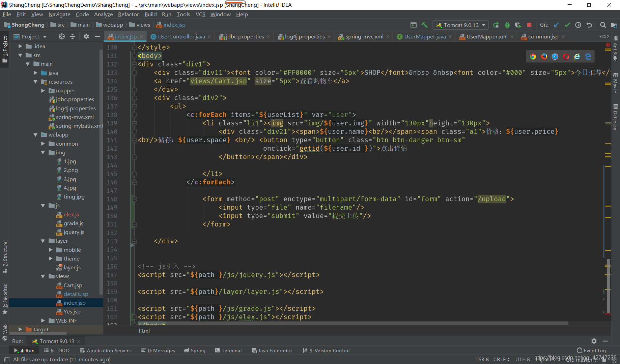This screenshot has width=620, height=364.
Task: Click the CRLF line separator selector
Action: 501,359
